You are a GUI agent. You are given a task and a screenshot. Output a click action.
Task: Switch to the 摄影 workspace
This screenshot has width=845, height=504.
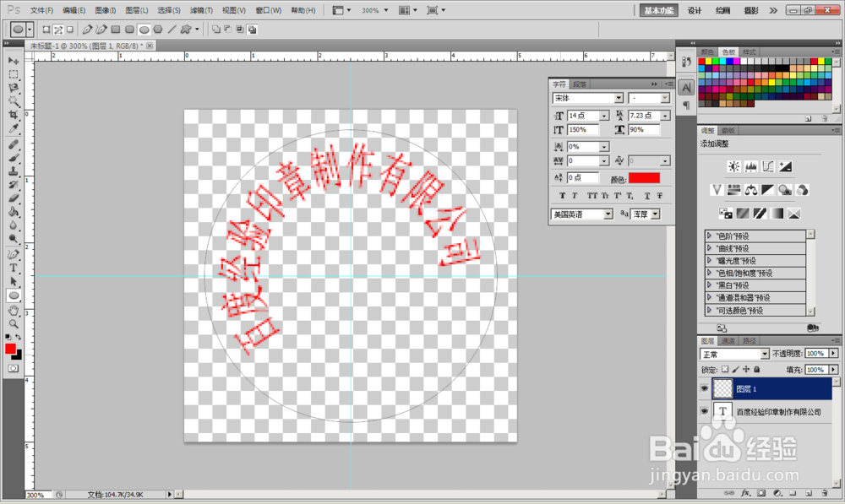[x=750, y=10]
